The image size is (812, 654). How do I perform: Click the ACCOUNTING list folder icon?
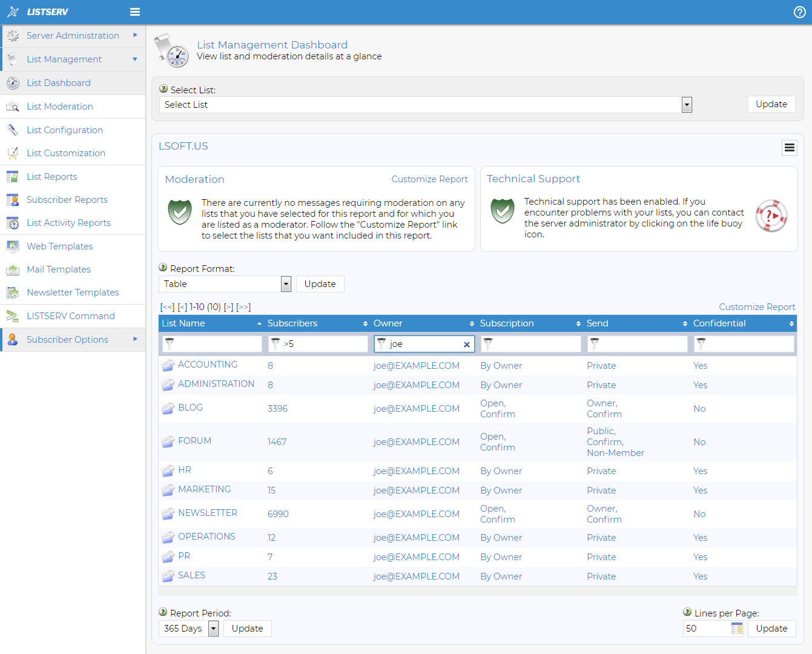(168, 366)
